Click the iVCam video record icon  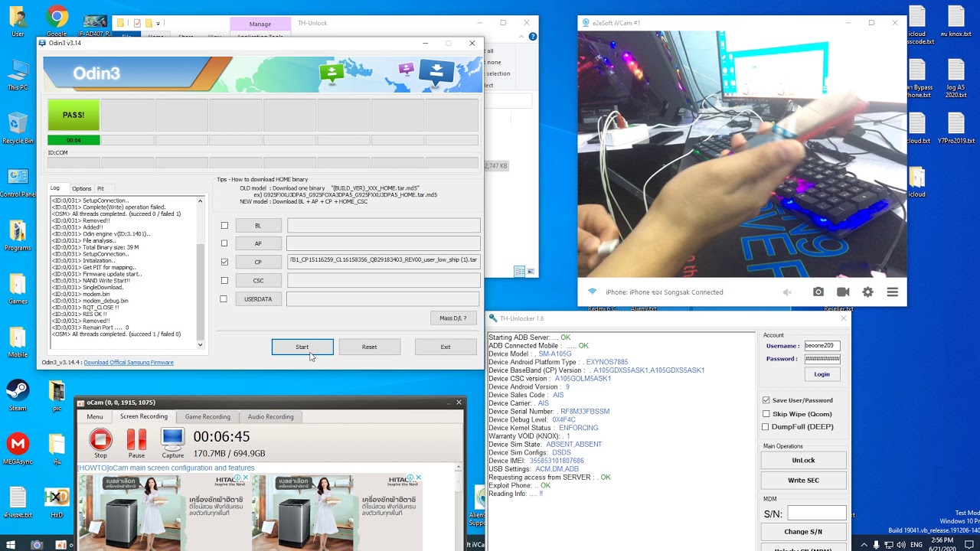point(843,292)
